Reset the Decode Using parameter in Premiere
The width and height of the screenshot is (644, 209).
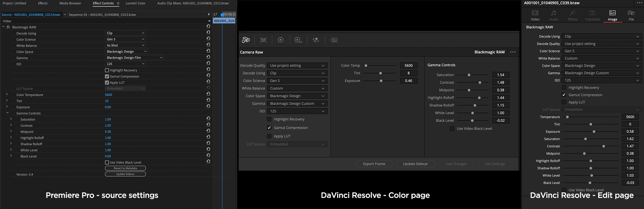coord(208,32)
